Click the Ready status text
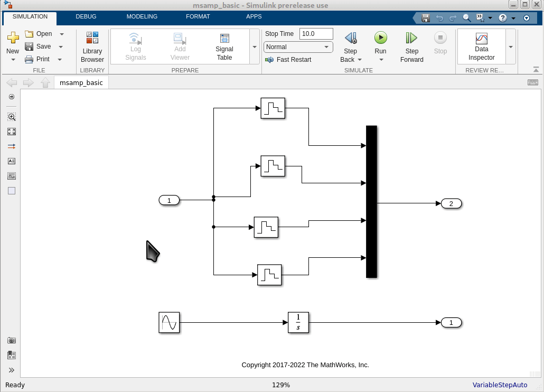This screenshot has height=392, width=544. pos(15,385)
